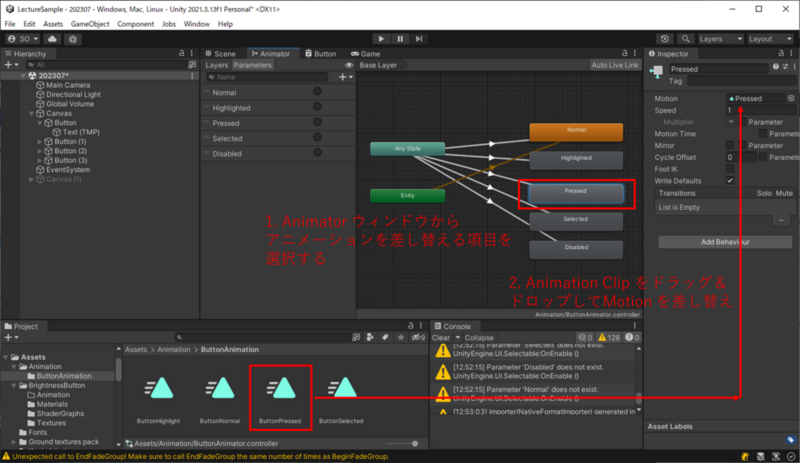The image size is (800, 463).
Task: Select the ButtonNormal animation clip
Action: (x=220, y=399)
